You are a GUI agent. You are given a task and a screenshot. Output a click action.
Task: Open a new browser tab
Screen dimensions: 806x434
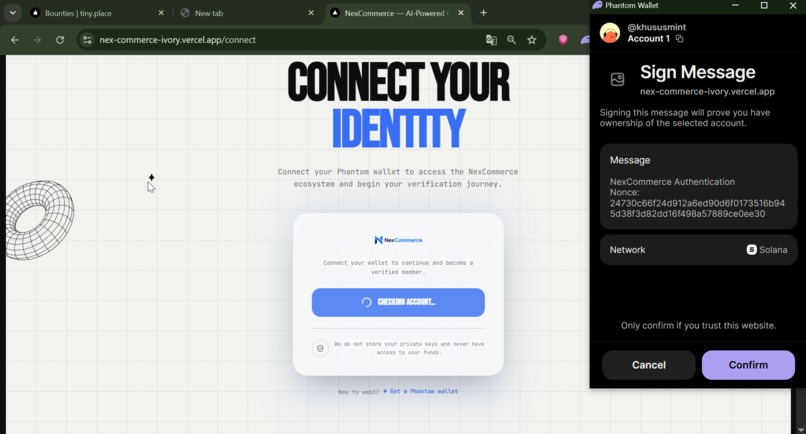point(483,13)
